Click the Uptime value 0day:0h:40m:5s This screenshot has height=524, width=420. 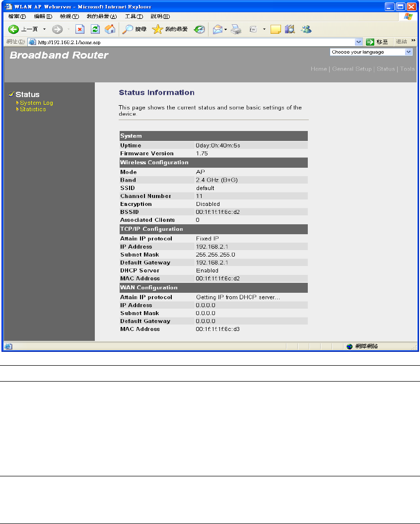217,145
